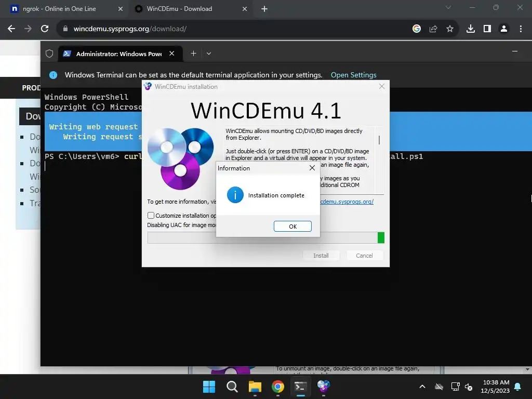Go back in Chrome
Viewport: 532px width, 399px height.
point(11,29)
